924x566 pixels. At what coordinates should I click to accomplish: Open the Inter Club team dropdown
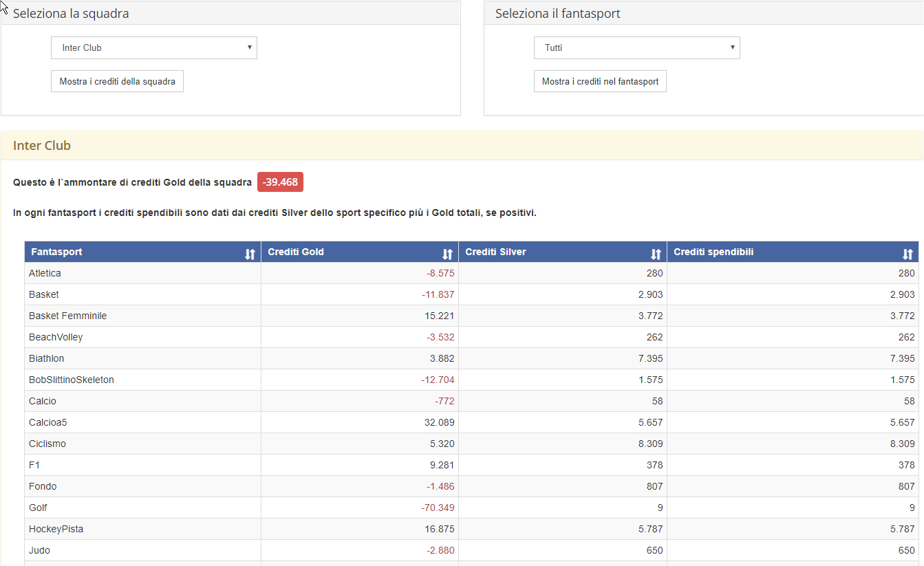(x=154, y=48)
